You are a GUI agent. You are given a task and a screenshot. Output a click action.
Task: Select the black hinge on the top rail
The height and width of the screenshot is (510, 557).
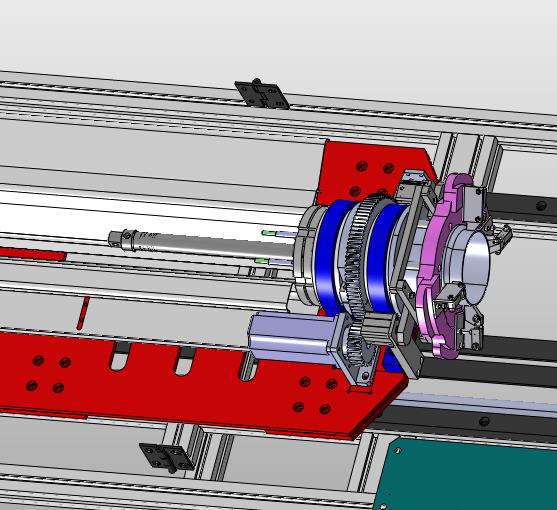coord(262,94)
